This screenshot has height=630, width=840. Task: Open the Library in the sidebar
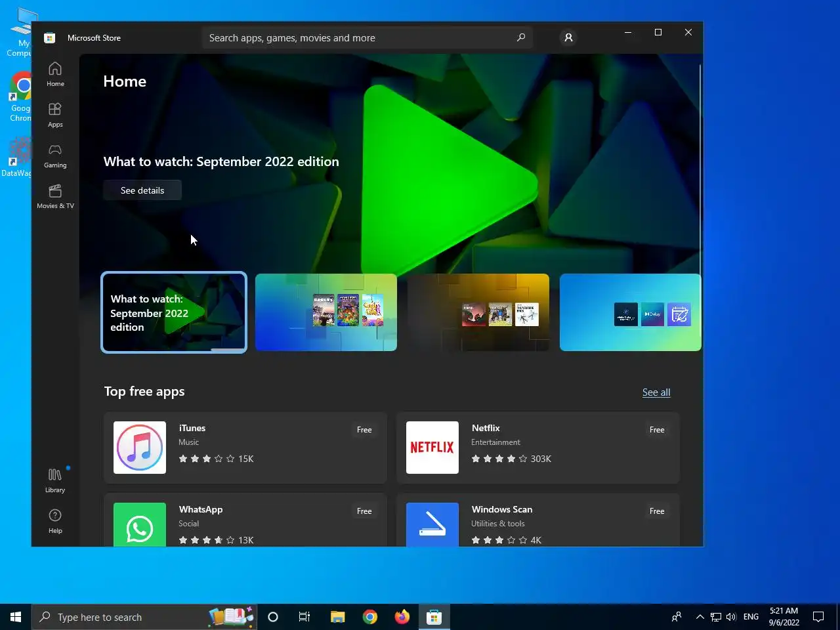(x=55, y=480)
